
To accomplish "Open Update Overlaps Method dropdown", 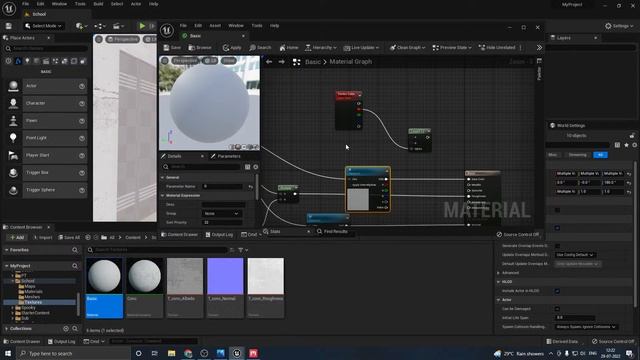I will 575,255.
